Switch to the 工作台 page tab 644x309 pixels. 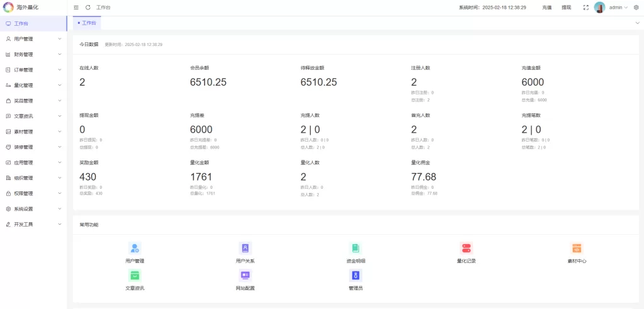[87, 23]
